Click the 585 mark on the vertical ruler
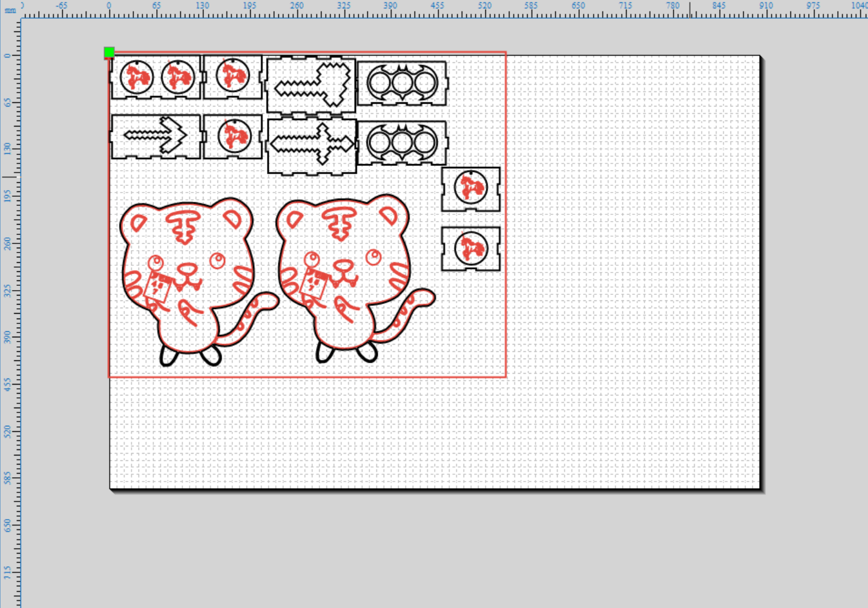This screenshot has height=608, width=868. tap(7, 478)
